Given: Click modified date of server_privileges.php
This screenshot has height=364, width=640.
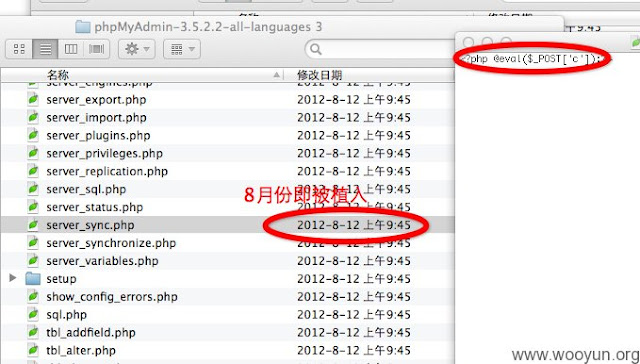Looking at the screenshot, I should (x=353, y=154).
